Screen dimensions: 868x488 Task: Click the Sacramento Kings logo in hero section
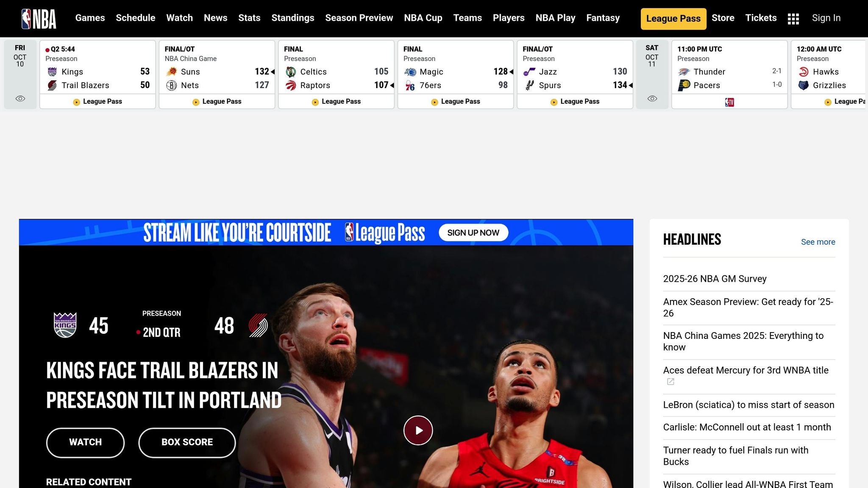pyautogui.click(x=65, y=325)
